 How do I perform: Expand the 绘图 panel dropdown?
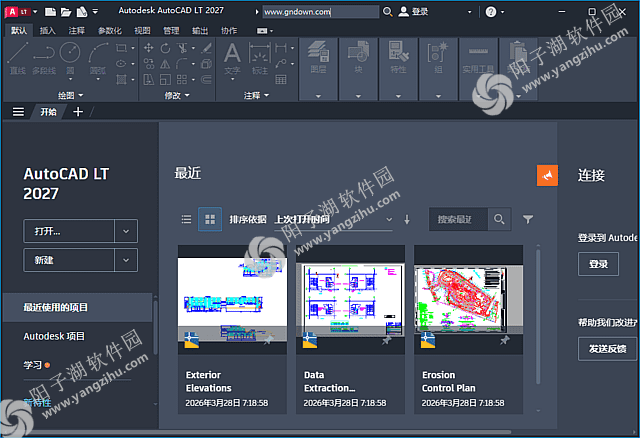(80, 96)
